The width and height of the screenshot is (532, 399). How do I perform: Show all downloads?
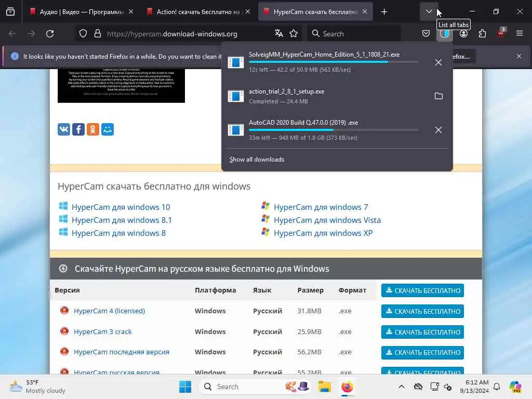[257, 159]
